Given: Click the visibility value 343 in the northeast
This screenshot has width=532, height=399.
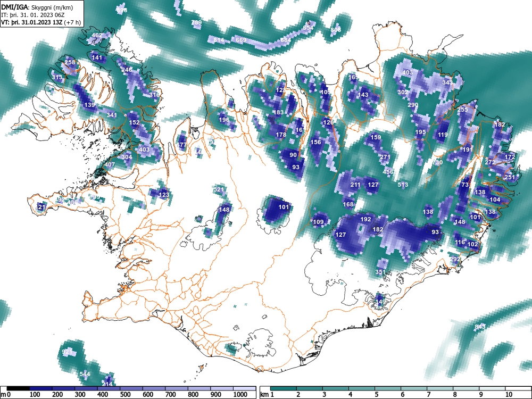Looking at the screenshot, I should (447, 82).
